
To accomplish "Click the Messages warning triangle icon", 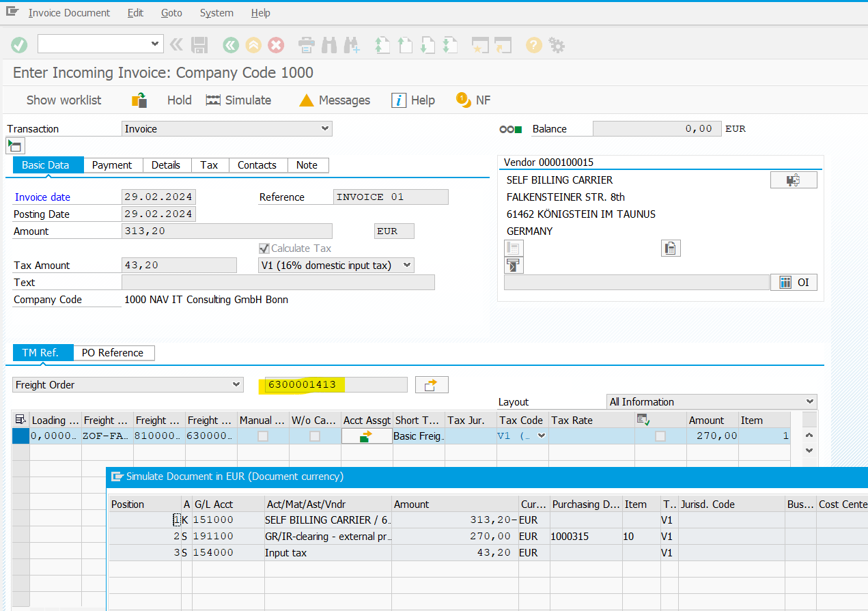I will pos(306,100).
